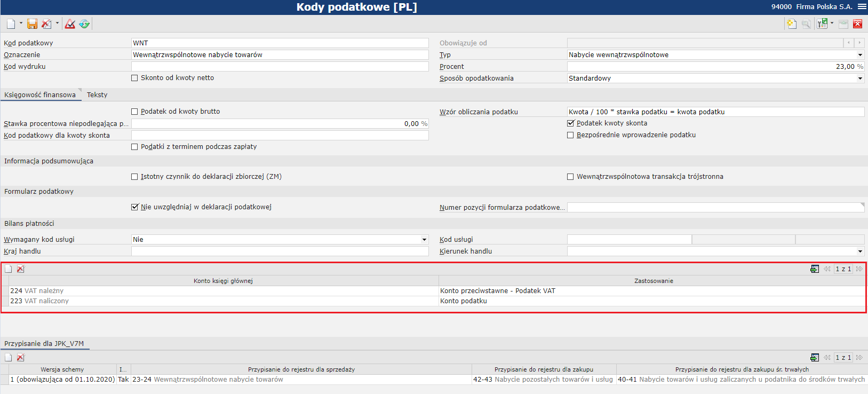Viewport: 868px width, 394px height.
Task: Switch to the Teksty tab
Action: click(97, 94)
